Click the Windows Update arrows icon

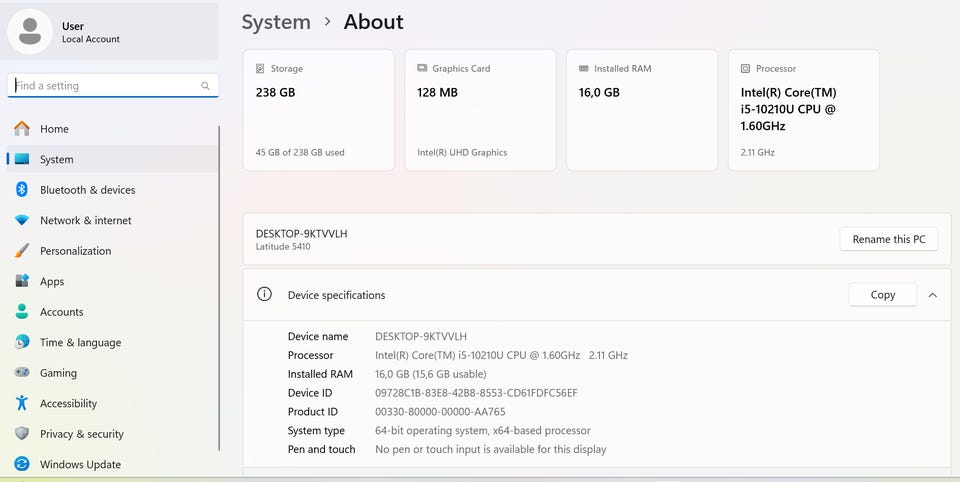point(22,464)
